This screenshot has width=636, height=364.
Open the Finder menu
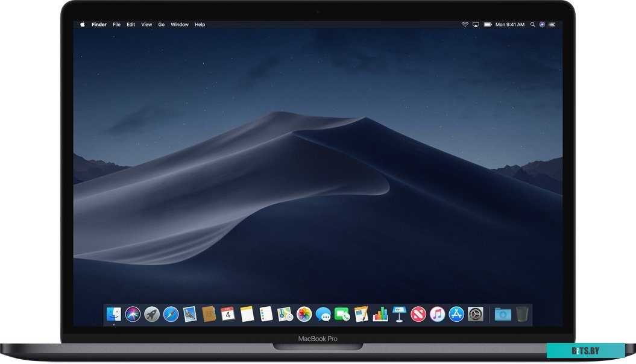(99, 24)
